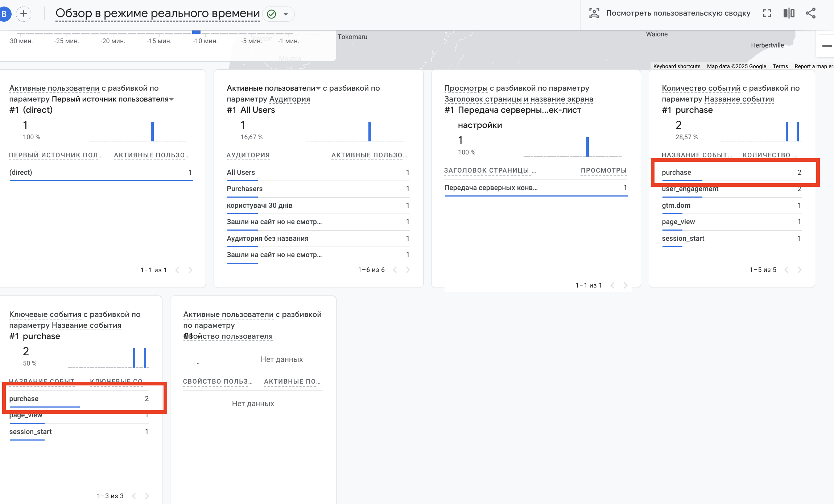
Task: Select the Purchasers audience row
Action: point(245,189)
